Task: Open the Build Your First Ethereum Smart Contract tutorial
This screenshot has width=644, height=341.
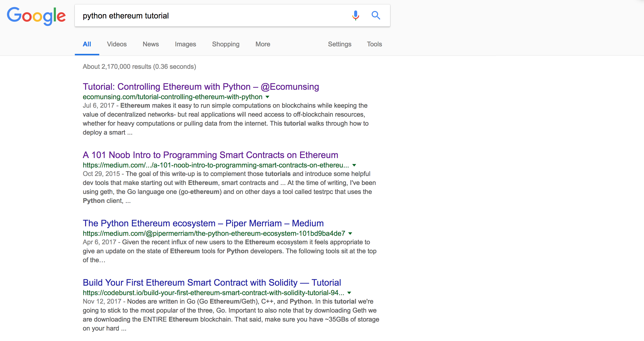Action: click(x=212, y=282)
